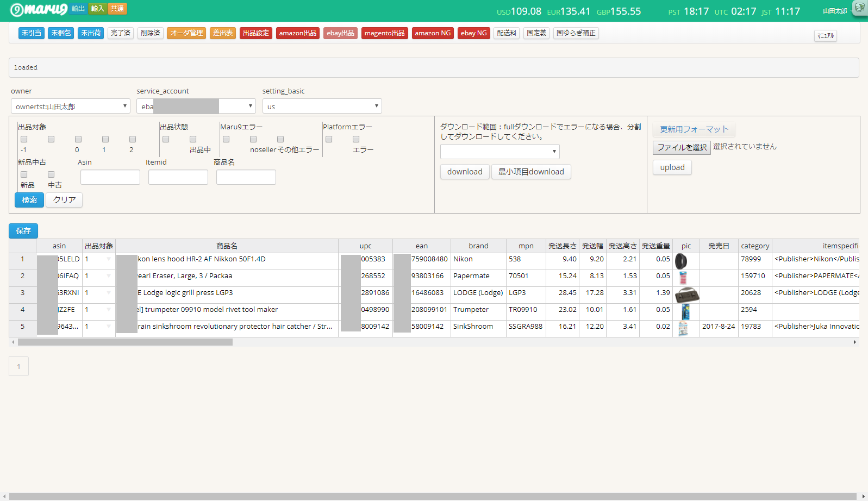Open the 削除済 menu item
Image resolution: width=868 pixels, height=501 pixels.
151,33
